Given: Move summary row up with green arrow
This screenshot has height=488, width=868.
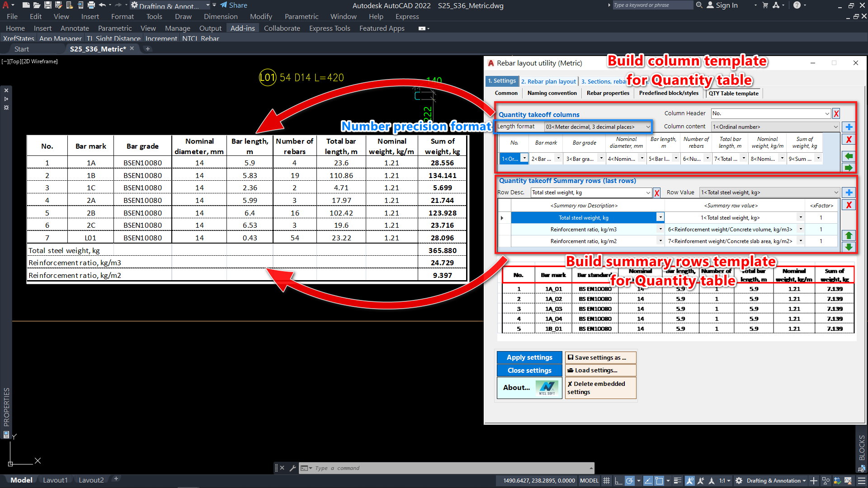Looking at the screenshot, I should click(849, 235).
